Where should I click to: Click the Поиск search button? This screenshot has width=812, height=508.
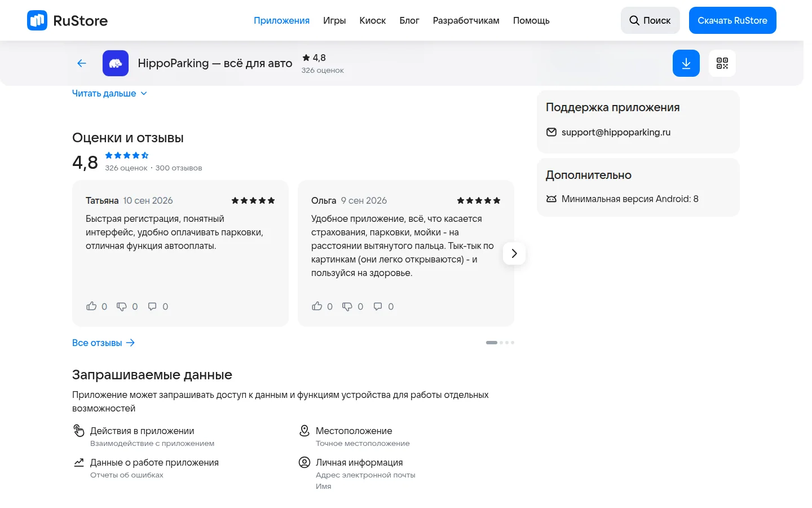pos(650,20)
